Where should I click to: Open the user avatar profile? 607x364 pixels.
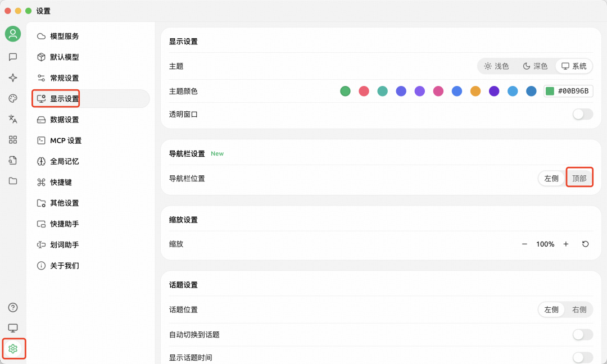click(x=13, y=34)
